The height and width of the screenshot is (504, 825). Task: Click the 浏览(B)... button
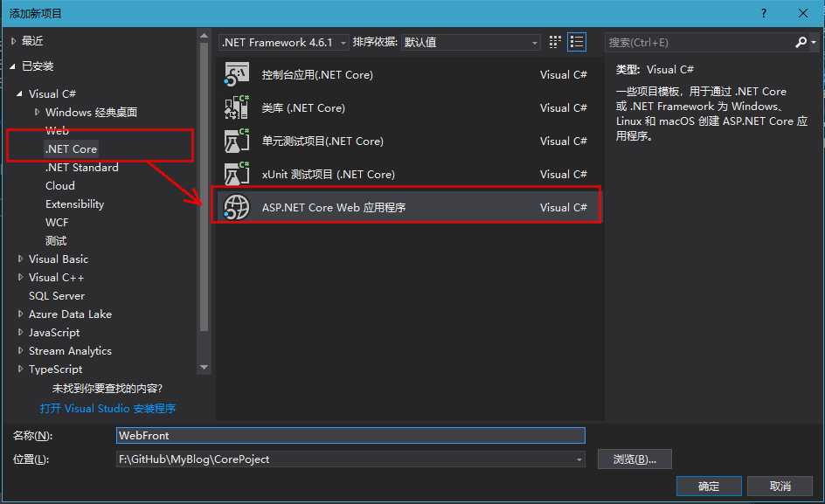coord(634,459)
